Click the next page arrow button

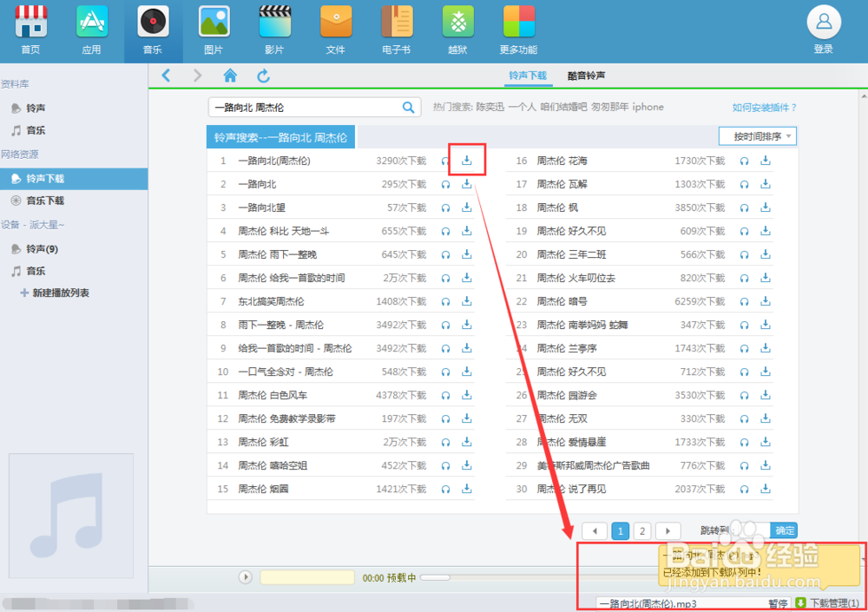coord(667,530)
